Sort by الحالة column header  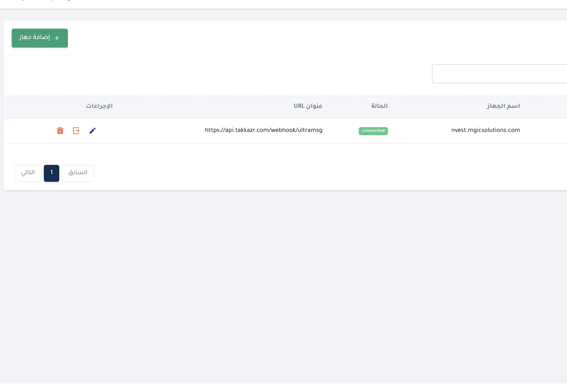[x=379, y=106]
